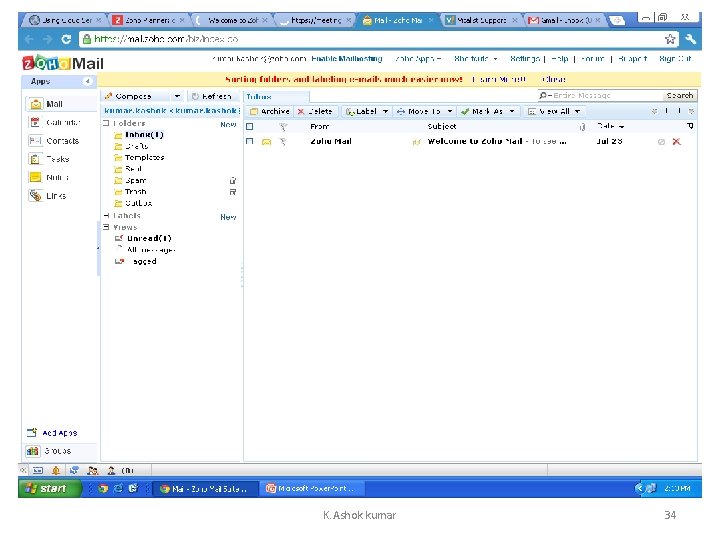Viewport: 720px width, 540px height.
Task: Open the Notes app in the sidebar
Action: (49, 177)
